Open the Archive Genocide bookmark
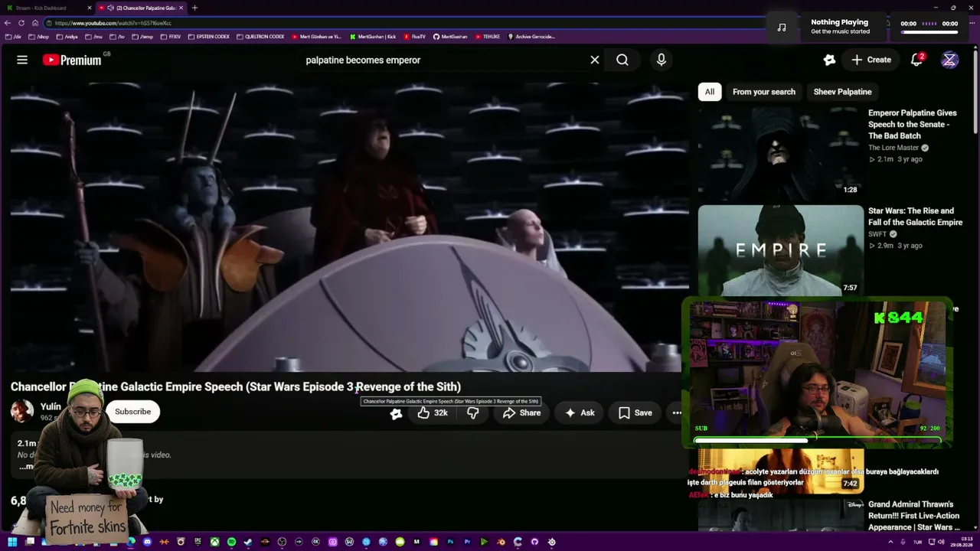 531,37
